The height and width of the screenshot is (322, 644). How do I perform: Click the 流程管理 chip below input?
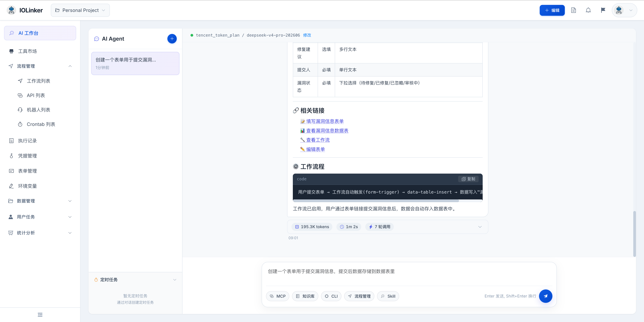coord(359,296)
